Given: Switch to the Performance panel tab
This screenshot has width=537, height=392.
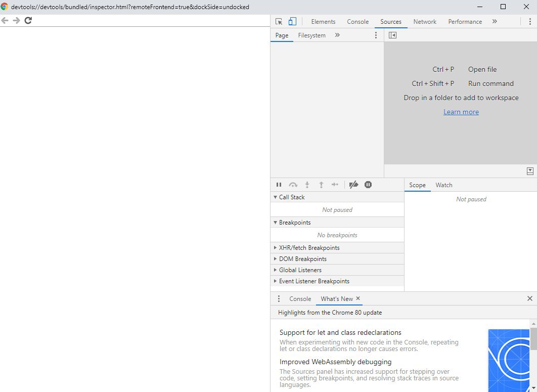Looking at the screenshot, I should pos(465,22).
